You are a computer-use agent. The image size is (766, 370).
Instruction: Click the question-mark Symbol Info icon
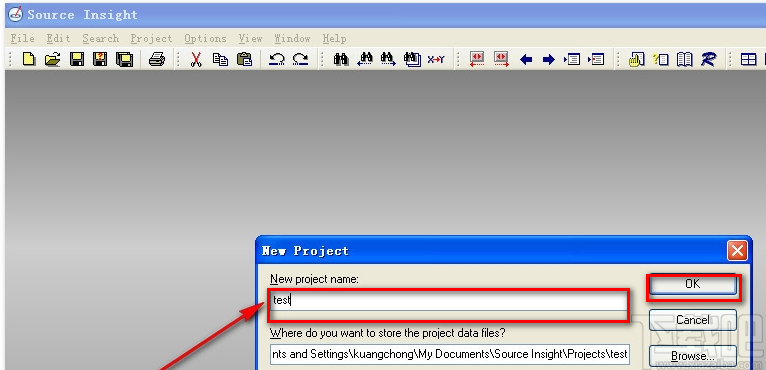[661, 60]
